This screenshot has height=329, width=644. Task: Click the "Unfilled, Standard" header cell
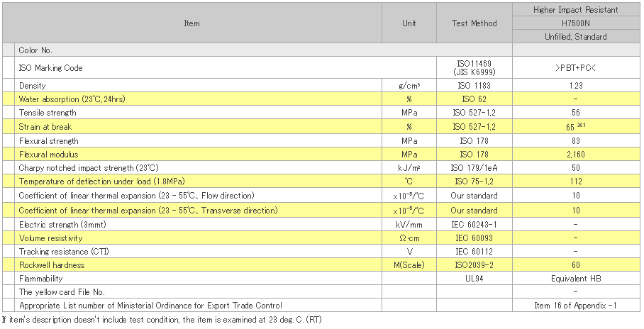tap(575, 37)
